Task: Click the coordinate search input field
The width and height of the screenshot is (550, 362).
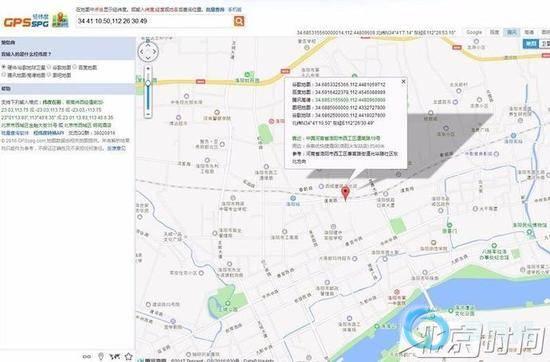Action: coord(154,21)
